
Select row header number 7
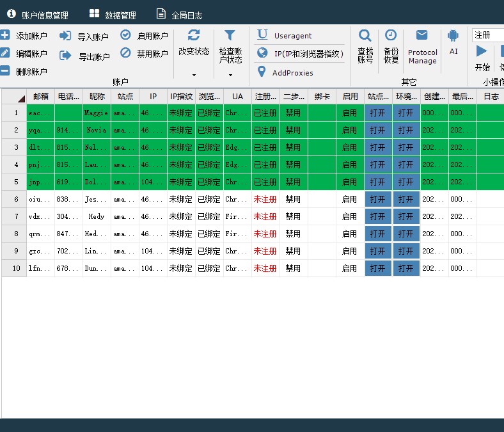[14, 216]
